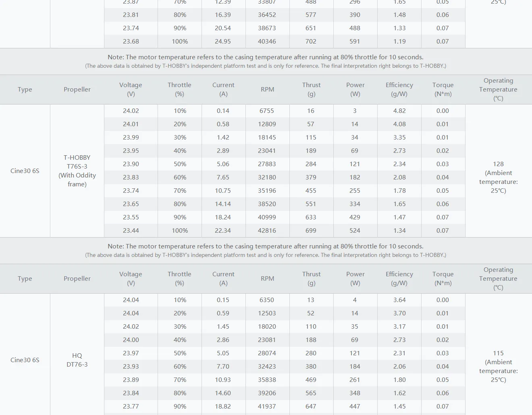The image size is (532, 415).
Task: Select the RPM value 28074
Action: coord(267,353)
